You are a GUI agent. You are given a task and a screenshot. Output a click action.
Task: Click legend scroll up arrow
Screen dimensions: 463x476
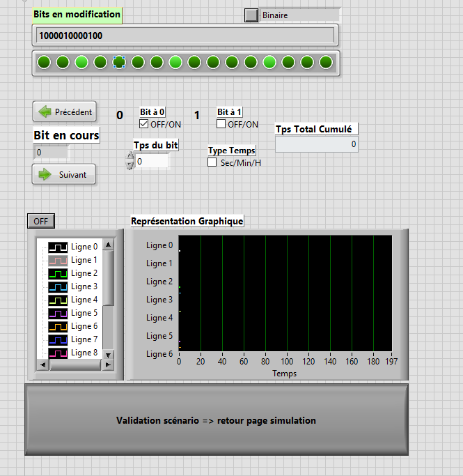point(108,245)
